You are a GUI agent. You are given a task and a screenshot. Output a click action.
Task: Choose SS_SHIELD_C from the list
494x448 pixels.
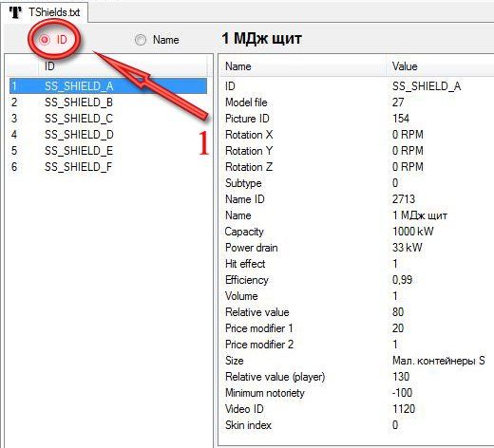pos(108,119)
